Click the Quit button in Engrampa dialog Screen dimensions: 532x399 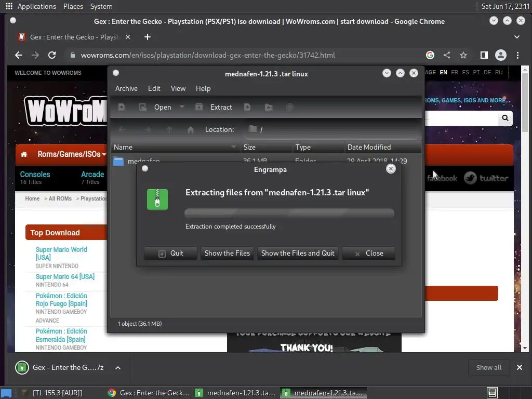[170, 254]
